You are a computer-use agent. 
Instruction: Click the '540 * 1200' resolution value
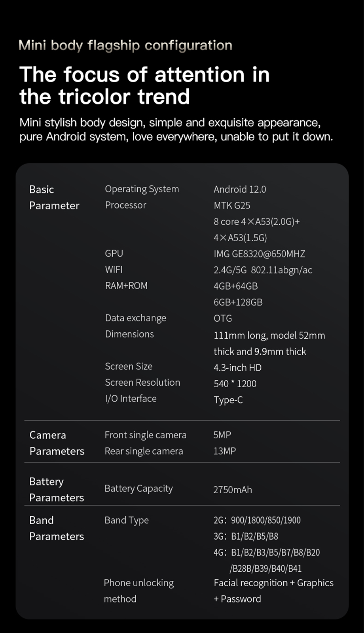(x=235, y=384)
